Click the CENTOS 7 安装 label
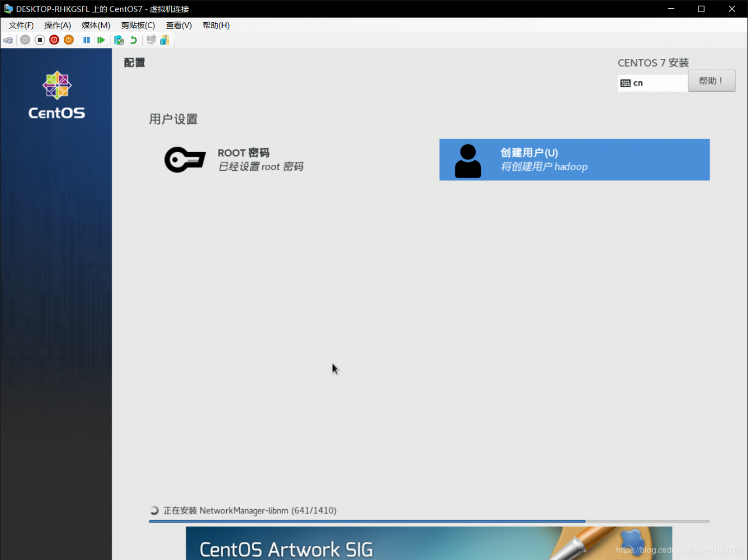The height and width of the screenshot is (560, 748). pos(653,63)
